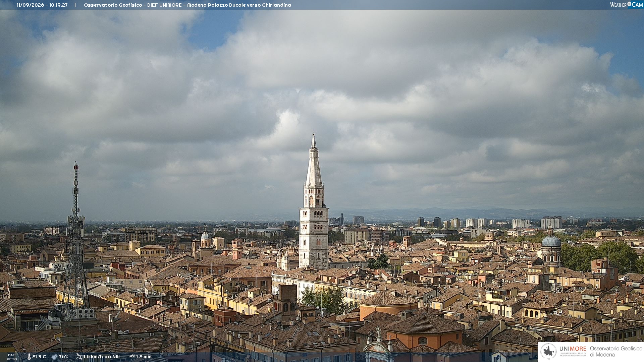Select the 76% humidity reading
Screen dimensions: 644x362
[x=64, y=357]
